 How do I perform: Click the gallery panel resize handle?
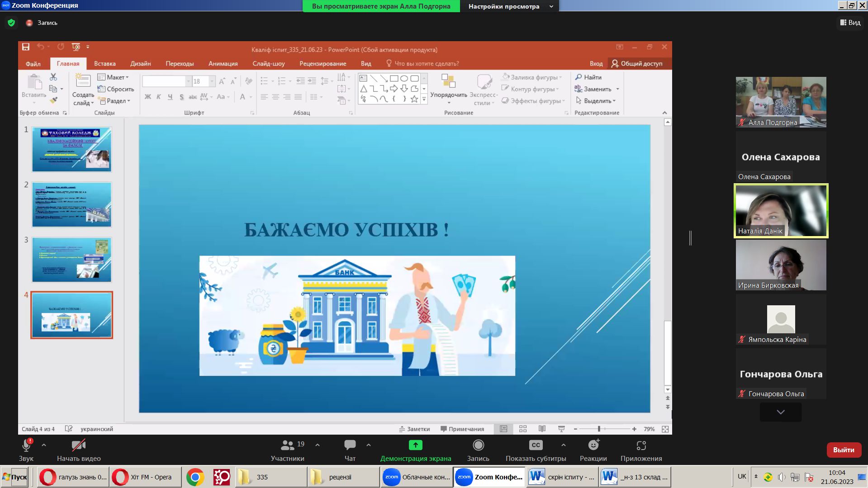tap(690, 238)
